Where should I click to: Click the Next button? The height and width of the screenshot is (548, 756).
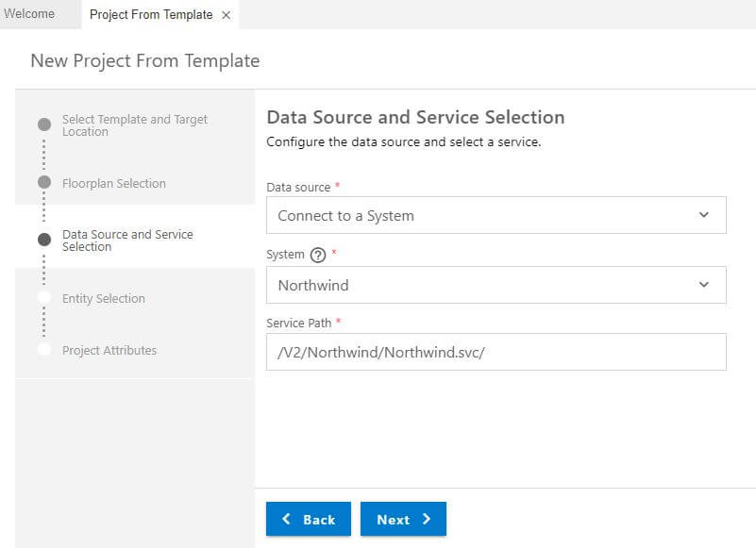pyautogui.click(x=403, y=519)
